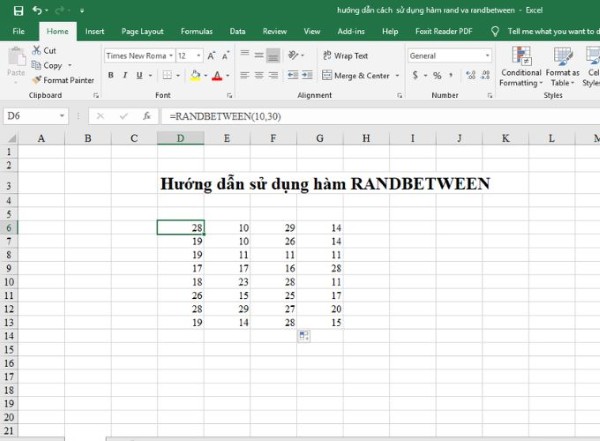Expand the Name Box dropdown arrow
This screenshot has width=600, height=441.
click(x=86, y=116)
